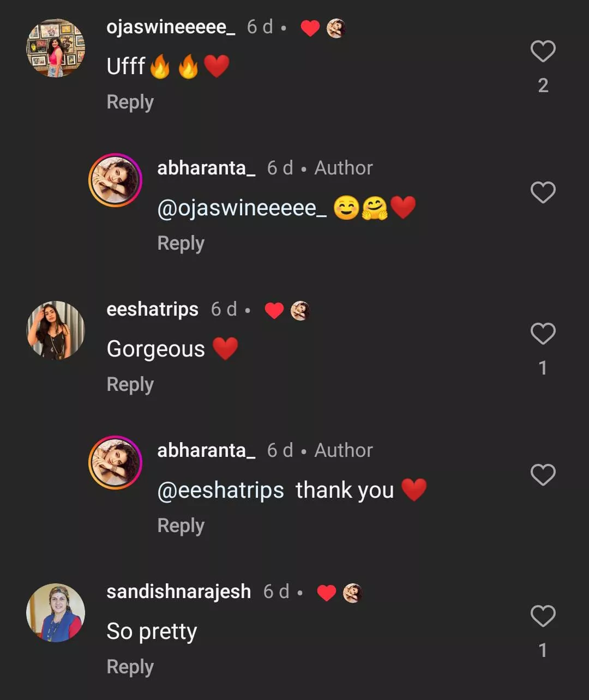Open sandishnarajesh's profile picture

coord(56,613)
